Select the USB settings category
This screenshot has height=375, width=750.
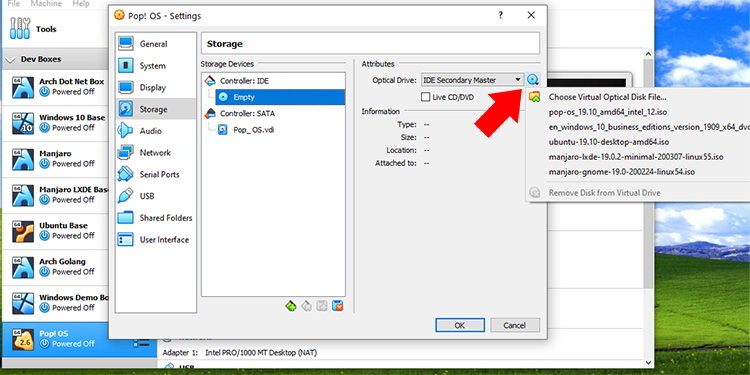[x=156, y=196]
